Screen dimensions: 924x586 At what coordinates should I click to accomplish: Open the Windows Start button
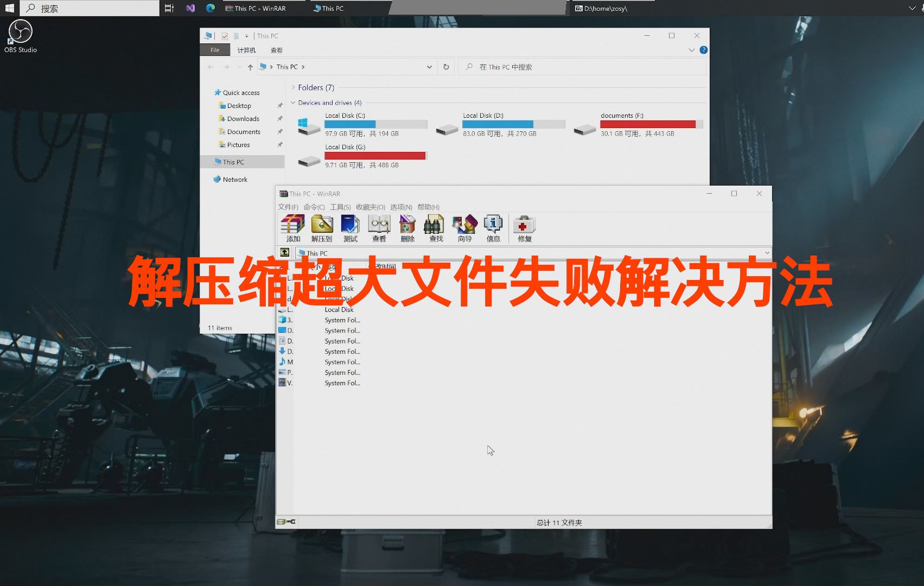tap(9, 8)
